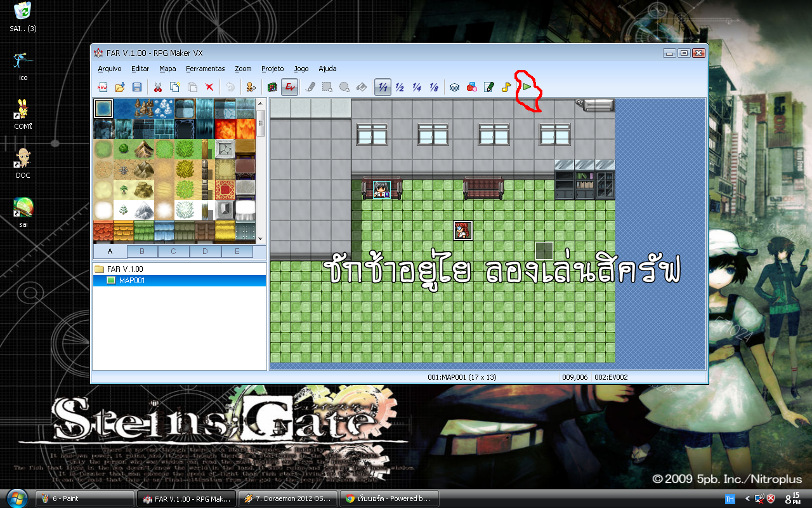This screenshot has width=812, height=508.
Task: Click the FAR V.1.00 RPG Maker taskbar button
Action: [x=186, y=498]
